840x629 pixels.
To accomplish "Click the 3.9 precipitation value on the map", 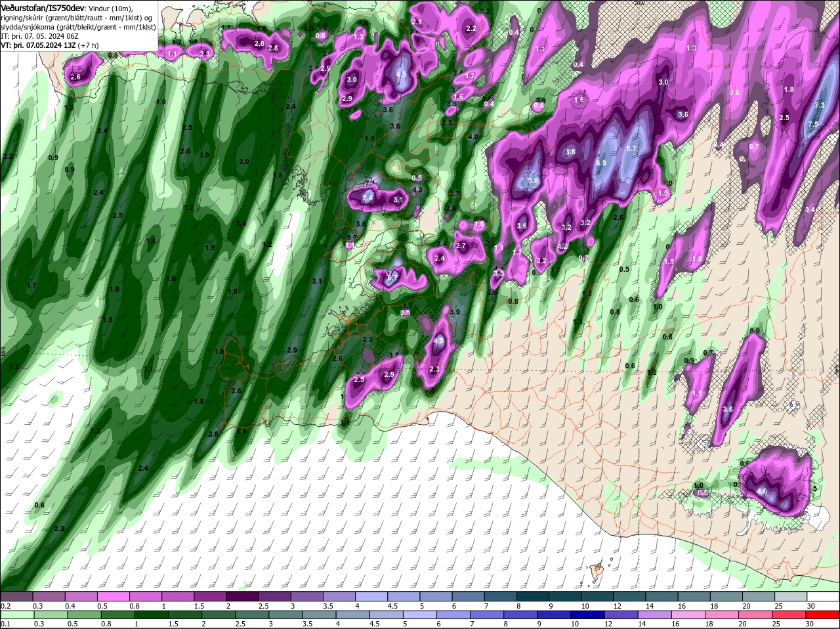I will [455, 312].
